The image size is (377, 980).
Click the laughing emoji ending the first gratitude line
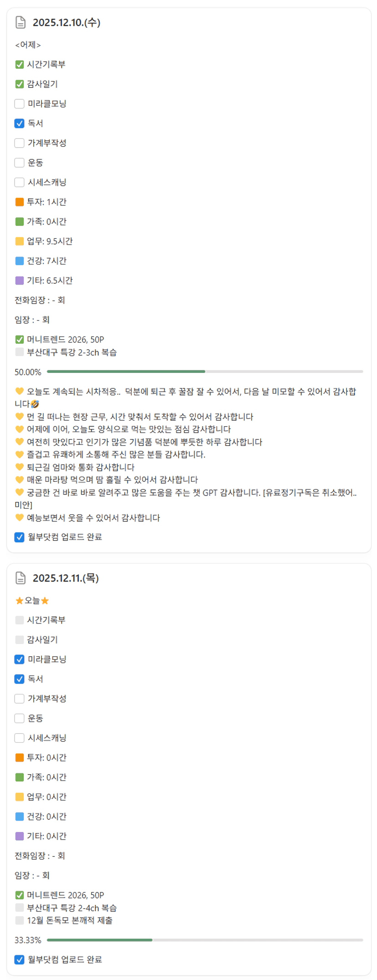[x=35, y=404]
